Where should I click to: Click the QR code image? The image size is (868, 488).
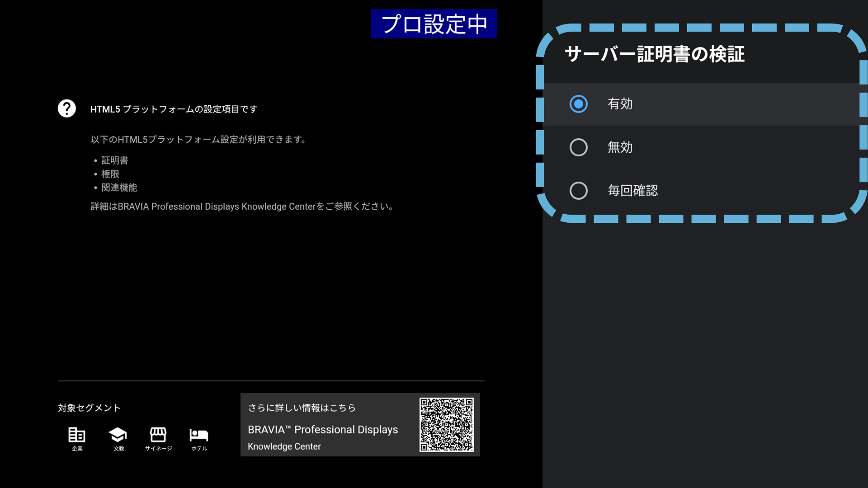[x=446, y=425]
